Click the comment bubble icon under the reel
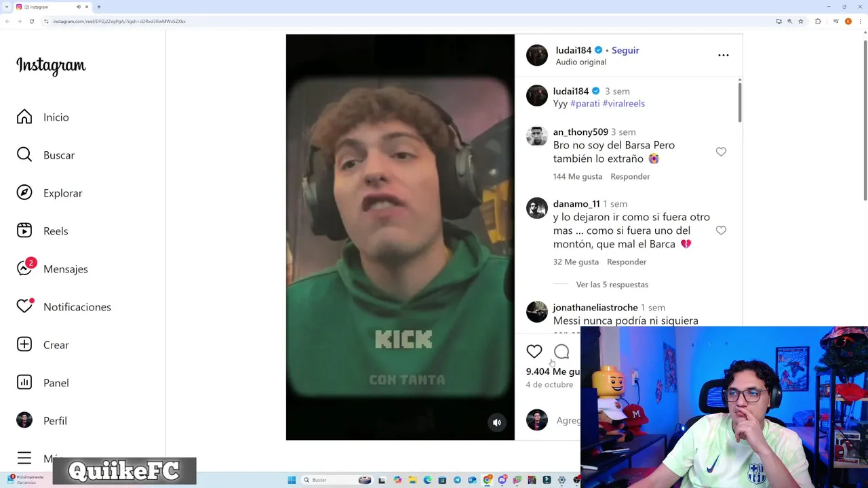 [561, 351]
